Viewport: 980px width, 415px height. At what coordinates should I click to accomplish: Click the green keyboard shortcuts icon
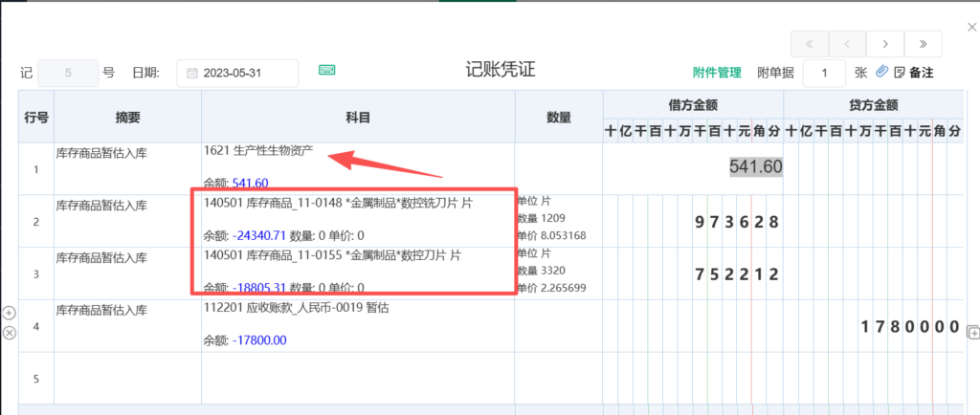coord(327,71)
